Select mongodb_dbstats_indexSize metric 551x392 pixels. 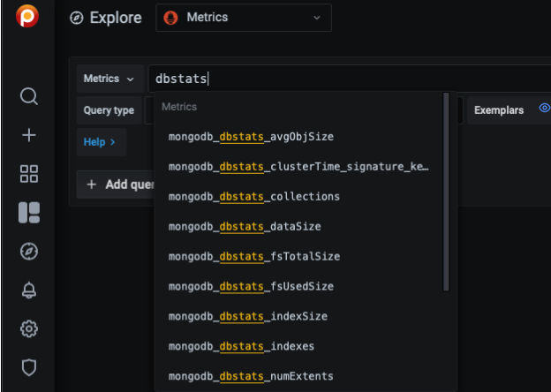point(247,316)
